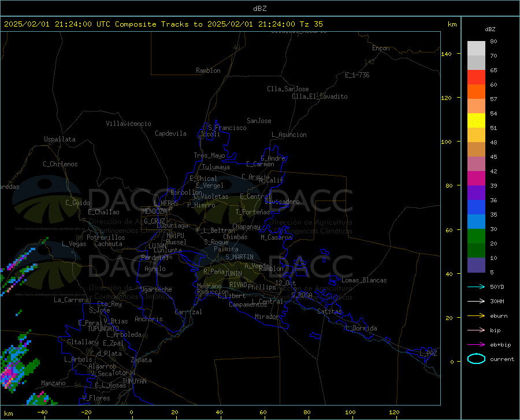This screenshot has width=520, height=420.
Task: Click the eburn yellow arrow legend icon
Action: [476, 316]
